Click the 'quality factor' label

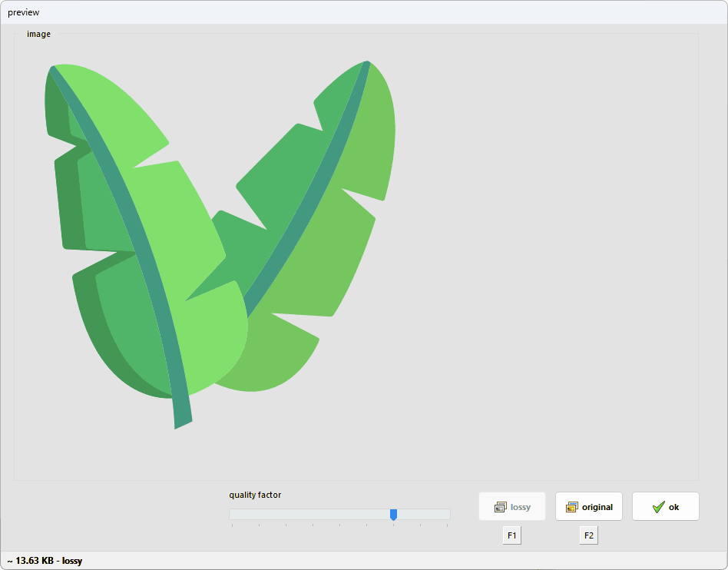point(255,495)
